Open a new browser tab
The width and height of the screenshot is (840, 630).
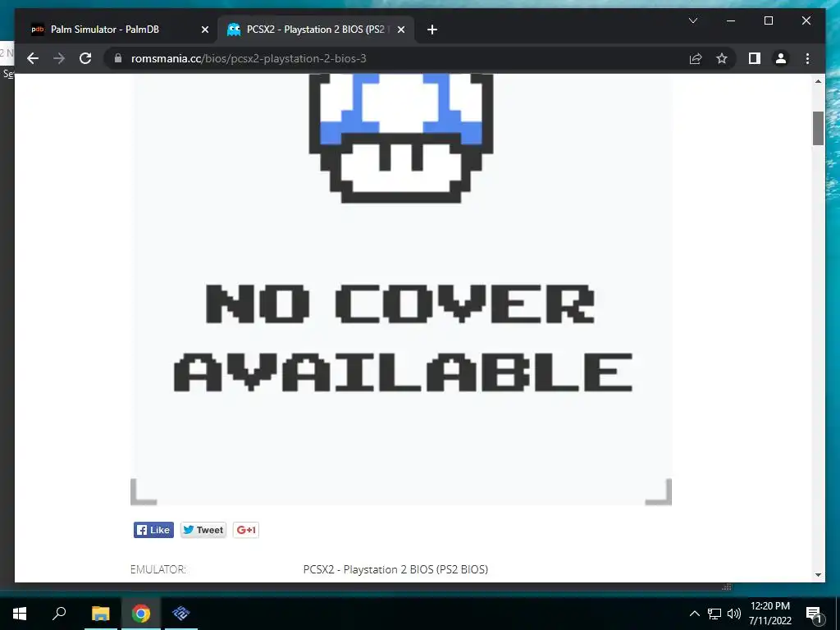pyautogui.click(x=432, y=30)
